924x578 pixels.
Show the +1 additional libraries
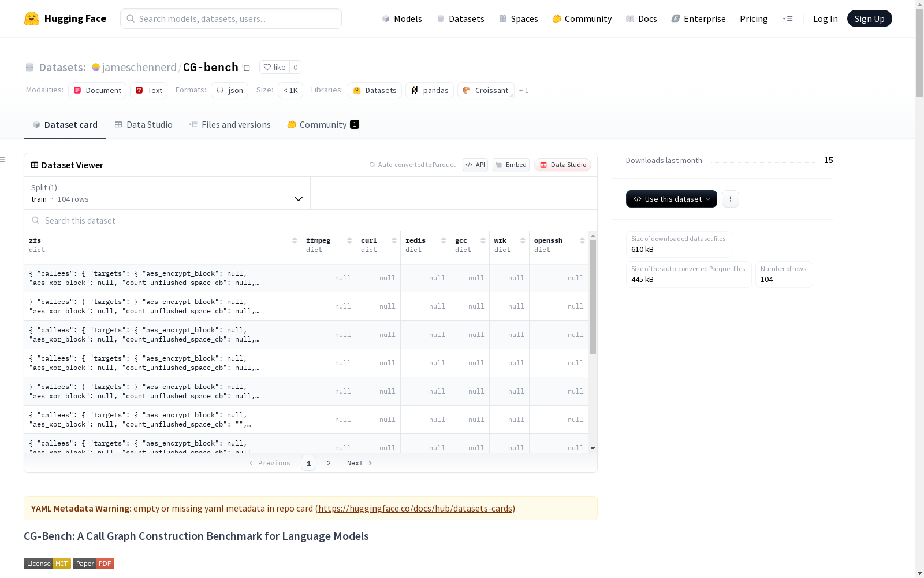coord(524,90)
